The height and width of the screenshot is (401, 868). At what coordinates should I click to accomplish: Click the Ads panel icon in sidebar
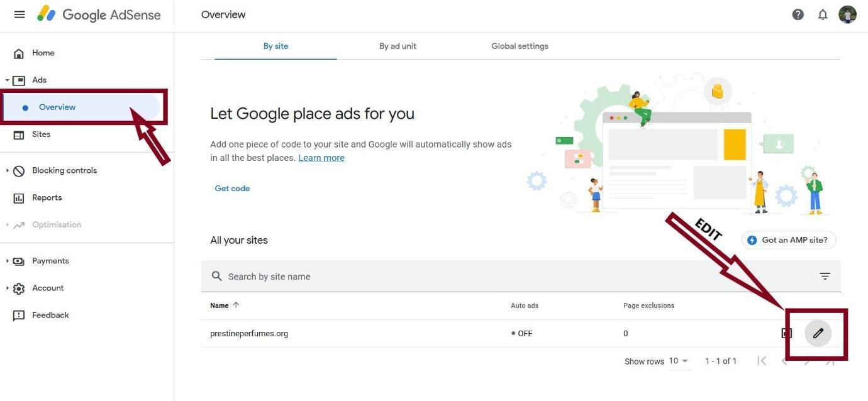(19, 80)
